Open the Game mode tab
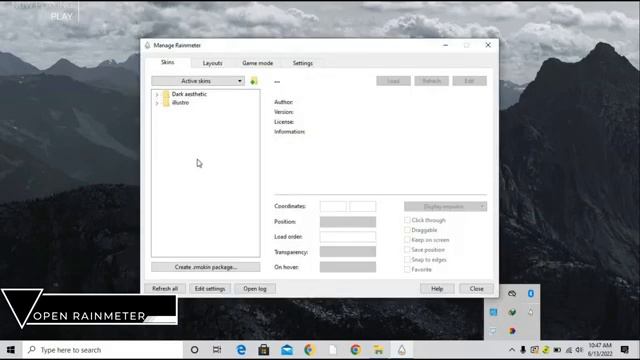 [258, 63]
